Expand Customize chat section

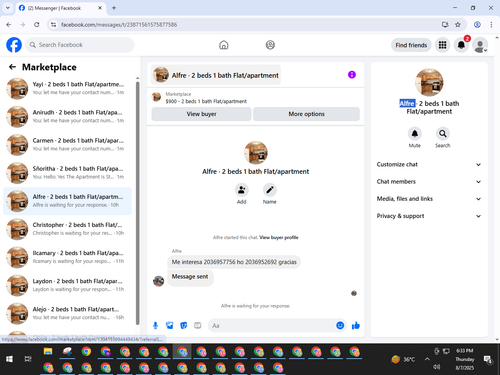429,164
